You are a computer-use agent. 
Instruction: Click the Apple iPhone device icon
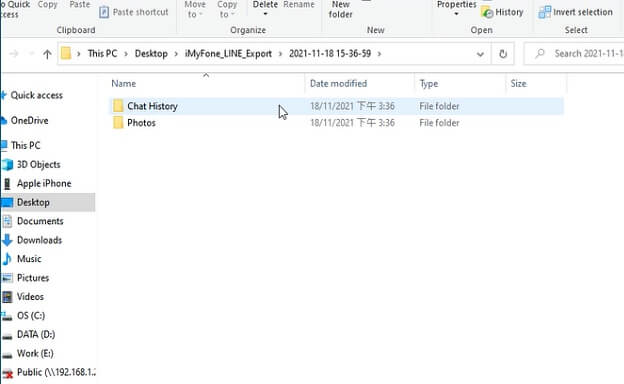7,183
